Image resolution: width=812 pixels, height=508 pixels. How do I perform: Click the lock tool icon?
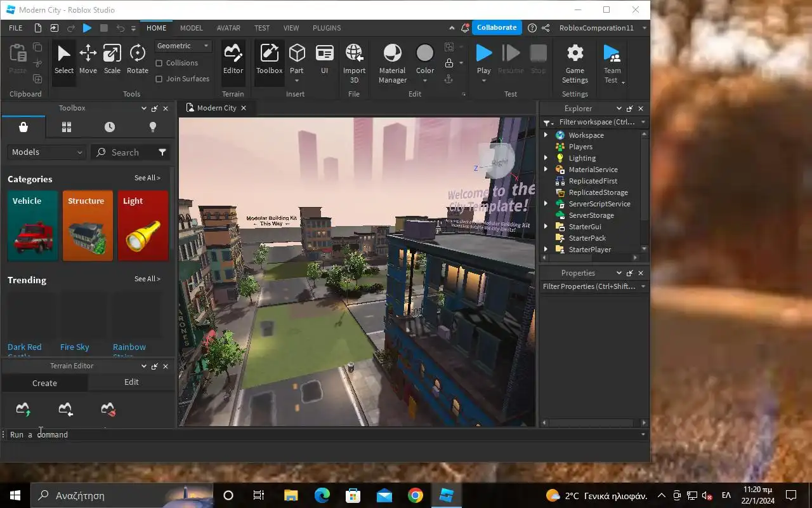tap(449, 63)
